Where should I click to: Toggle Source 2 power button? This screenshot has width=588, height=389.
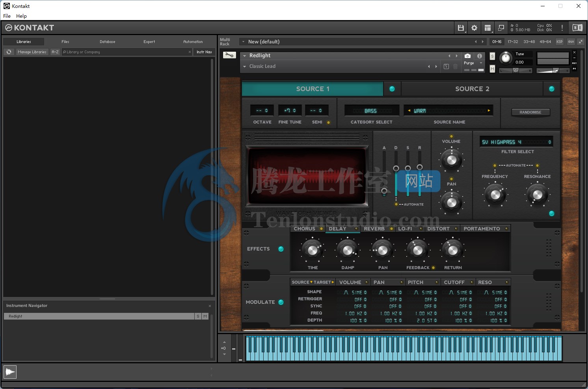[x=552, y=89]
